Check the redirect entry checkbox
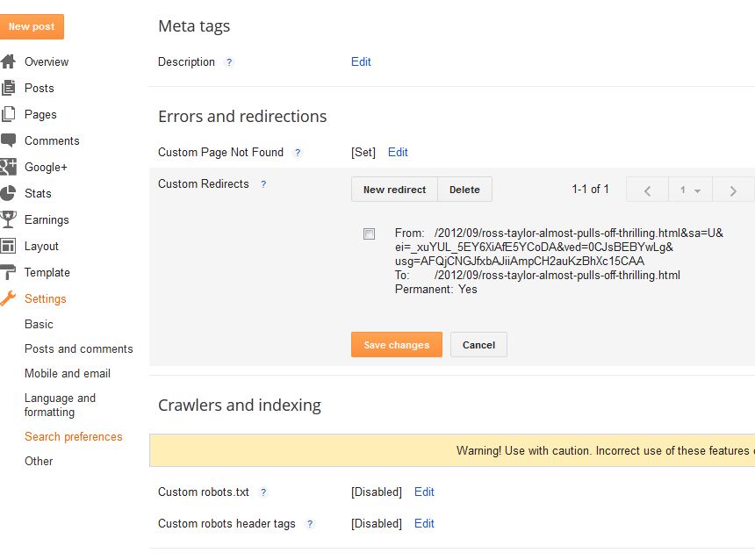Screen dimensions: 755x560 click(x=369, y=233)
